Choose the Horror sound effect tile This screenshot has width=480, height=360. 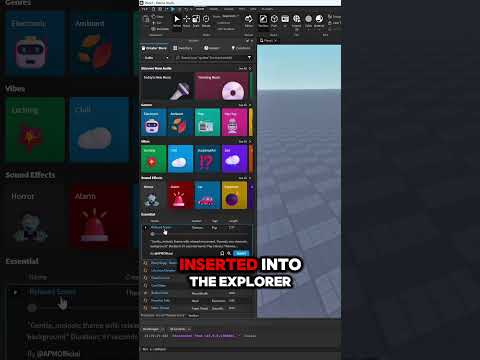[x=154, y=195]
